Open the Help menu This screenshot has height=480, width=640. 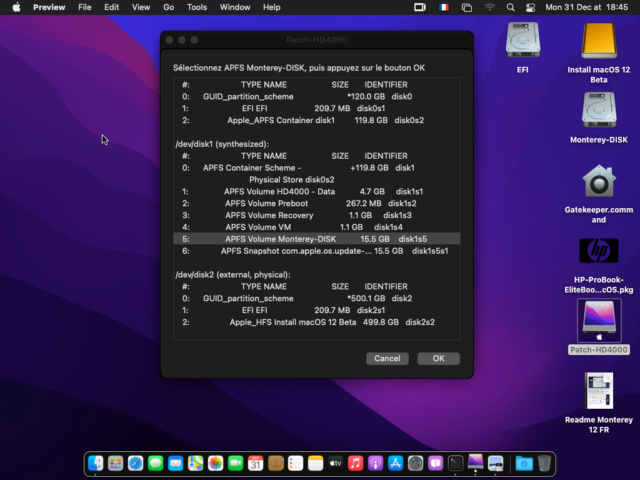tap(271, 7)
